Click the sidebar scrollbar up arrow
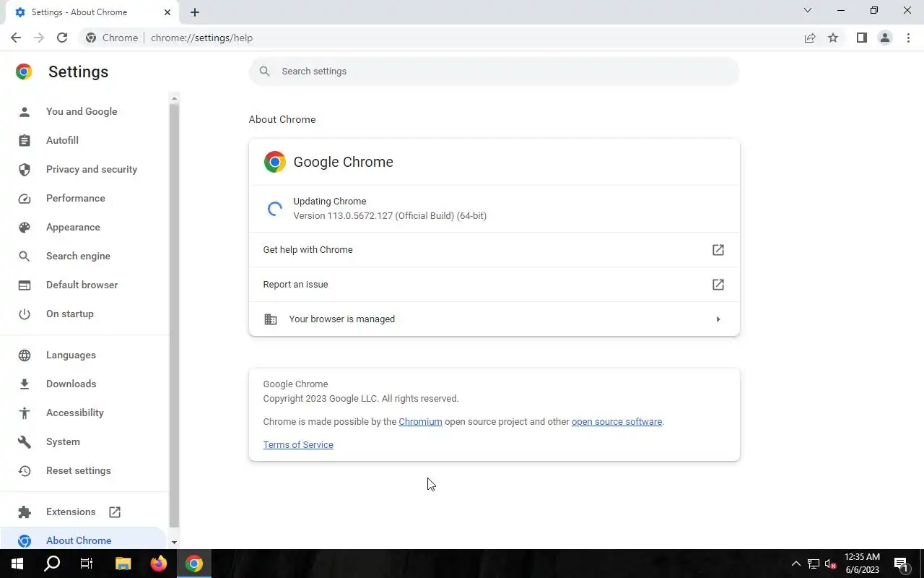The image size is (924, 578). point(174,98)
